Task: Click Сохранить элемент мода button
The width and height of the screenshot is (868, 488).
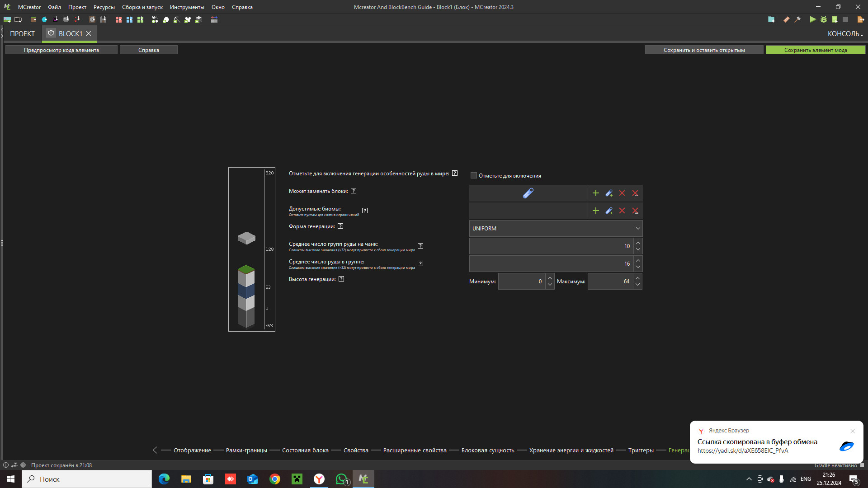Action: point(815,50)
